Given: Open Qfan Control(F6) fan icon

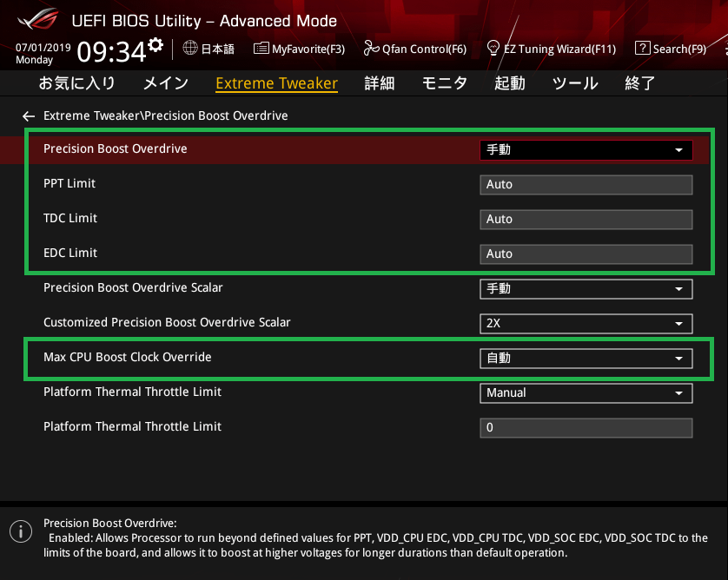Looking at the screenshot, I should pos(372,49).
